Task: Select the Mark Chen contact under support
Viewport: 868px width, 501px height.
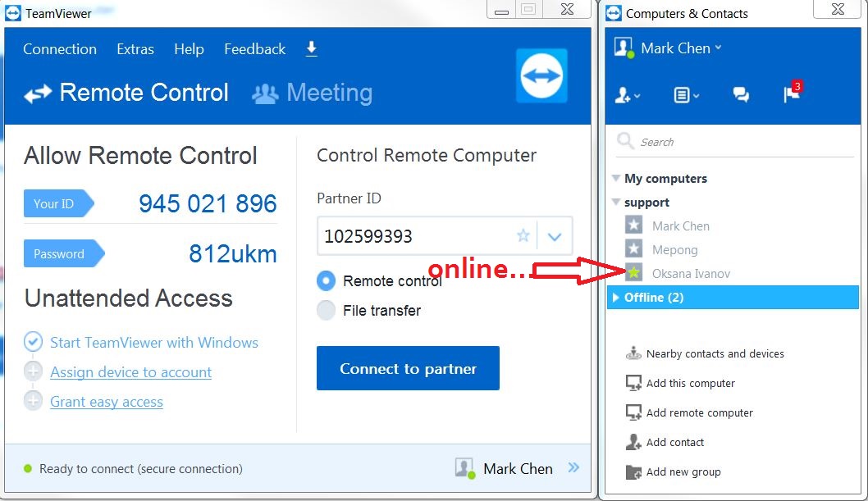Action: click(680, 225)
